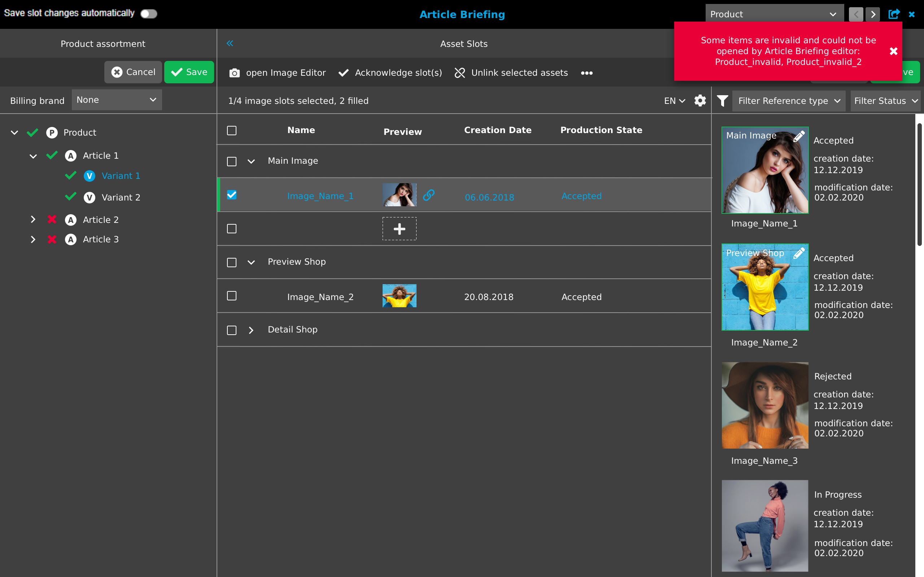This screenshot has width=924, height=577.
Task: Click the camera icon for Image Editor
Action: click(235, 72)
